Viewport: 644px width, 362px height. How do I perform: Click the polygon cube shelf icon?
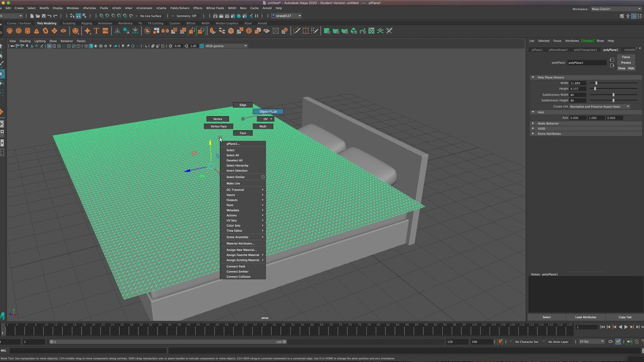pos(19,31)
